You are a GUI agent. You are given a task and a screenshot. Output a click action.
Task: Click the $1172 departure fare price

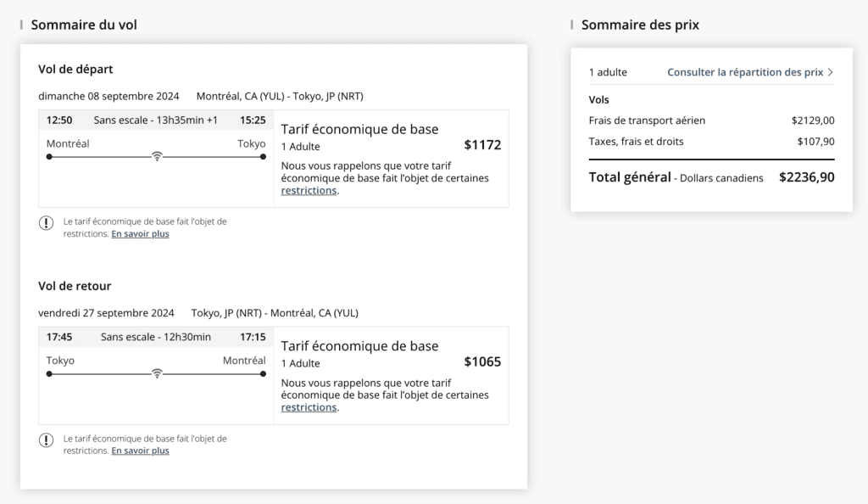coord(482,145)
